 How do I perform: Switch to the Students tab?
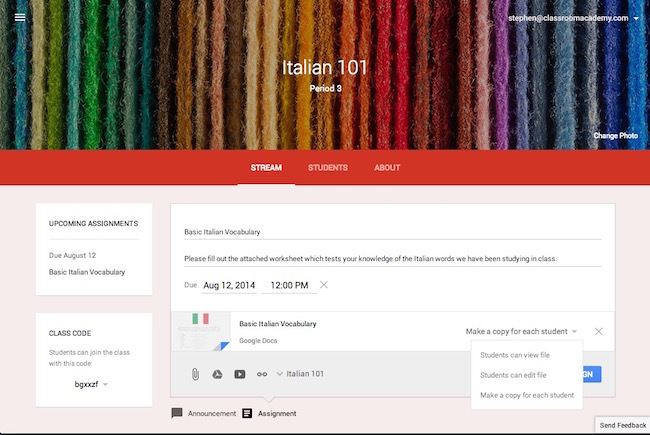coord(328,168)
